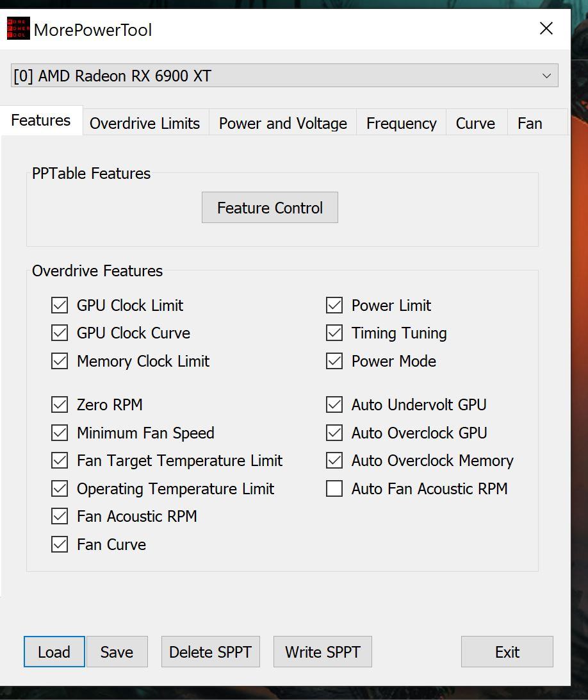Open the Power and Voltage tab
588x700 pixels.
click(283, 123)
